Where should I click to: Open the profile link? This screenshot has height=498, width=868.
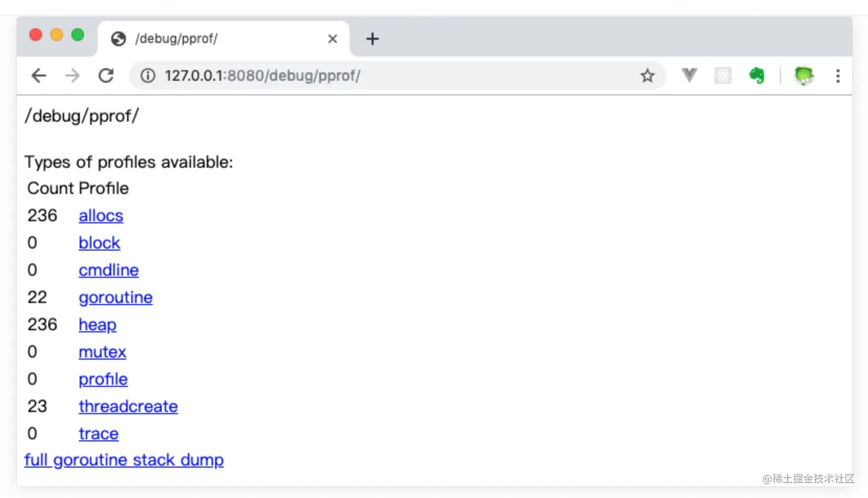[103, 379]
